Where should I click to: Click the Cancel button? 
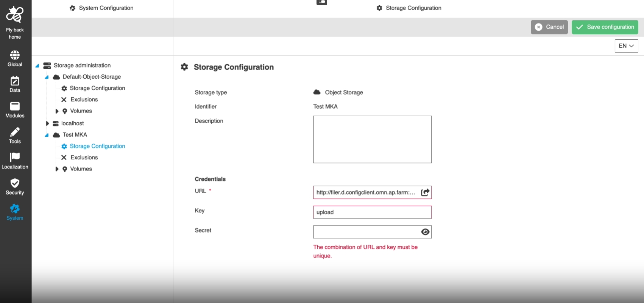point(549,27)
